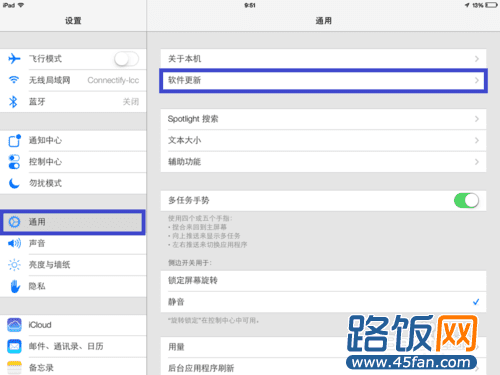Tap Connectify-lcc network name
500x375 pixels.
pyautogui.click(x=113, y=80)
